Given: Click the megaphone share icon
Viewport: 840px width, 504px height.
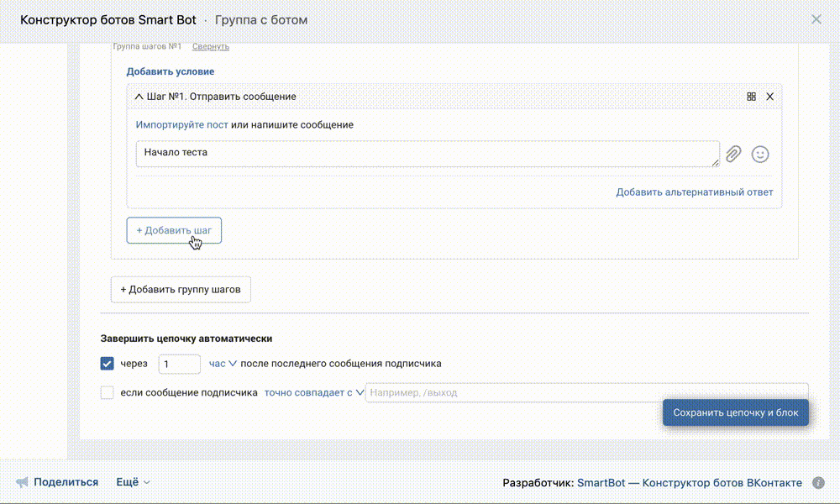Looking at the screenshot, I should (22, 482).
